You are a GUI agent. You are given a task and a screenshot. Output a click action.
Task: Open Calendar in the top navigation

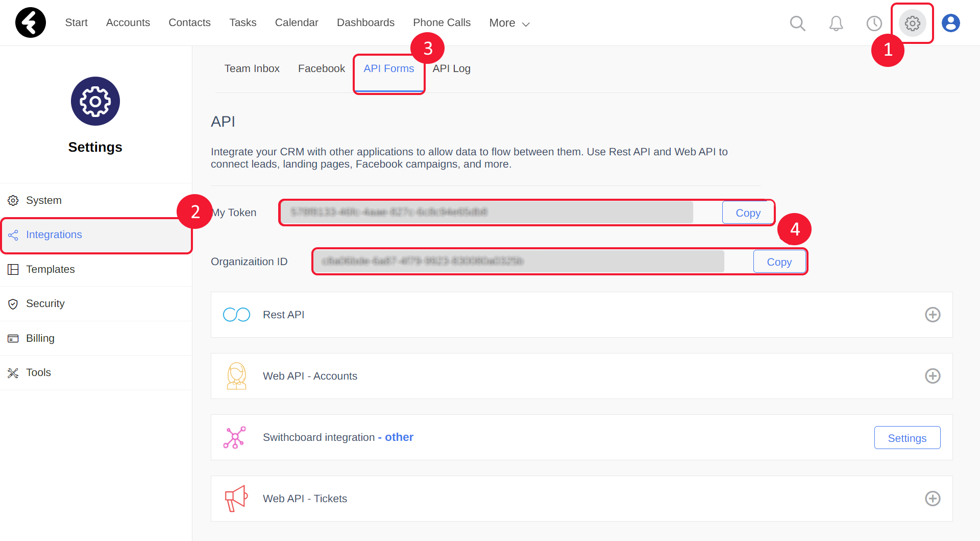[297, 22]
